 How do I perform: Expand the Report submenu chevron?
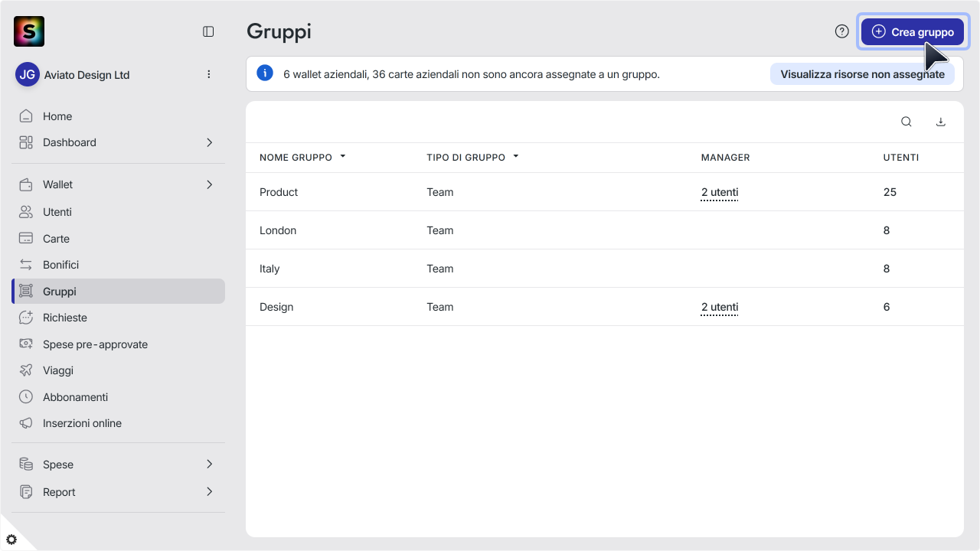(210, 492)
